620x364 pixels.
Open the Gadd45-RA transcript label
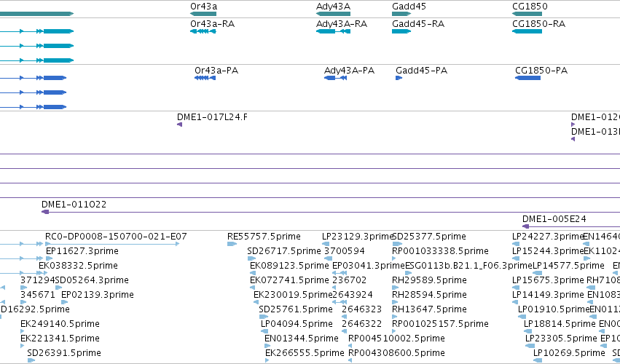pyautogui.click(x=418, y=24)
